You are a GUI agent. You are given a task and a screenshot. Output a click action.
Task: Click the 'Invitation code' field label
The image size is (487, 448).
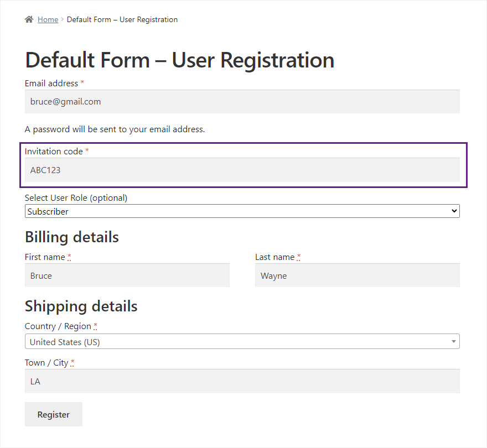tap(54, 152)
